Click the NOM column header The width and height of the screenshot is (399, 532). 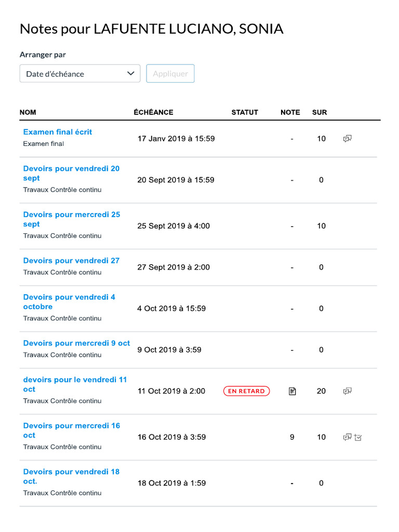[28, 112]
